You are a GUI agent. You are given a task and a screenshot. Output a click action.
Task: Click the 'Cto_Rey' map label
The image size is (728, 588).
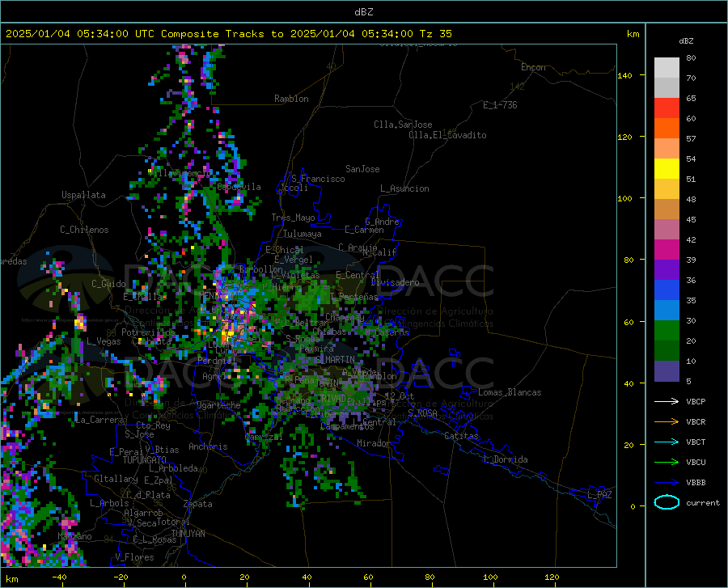153,425
